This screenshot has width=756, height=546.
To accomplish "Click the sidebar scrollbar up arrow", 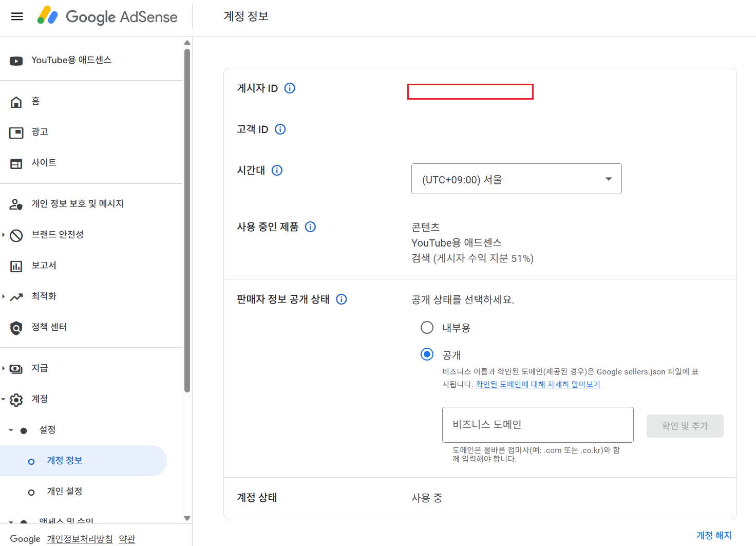I will (x=187, y=43).
